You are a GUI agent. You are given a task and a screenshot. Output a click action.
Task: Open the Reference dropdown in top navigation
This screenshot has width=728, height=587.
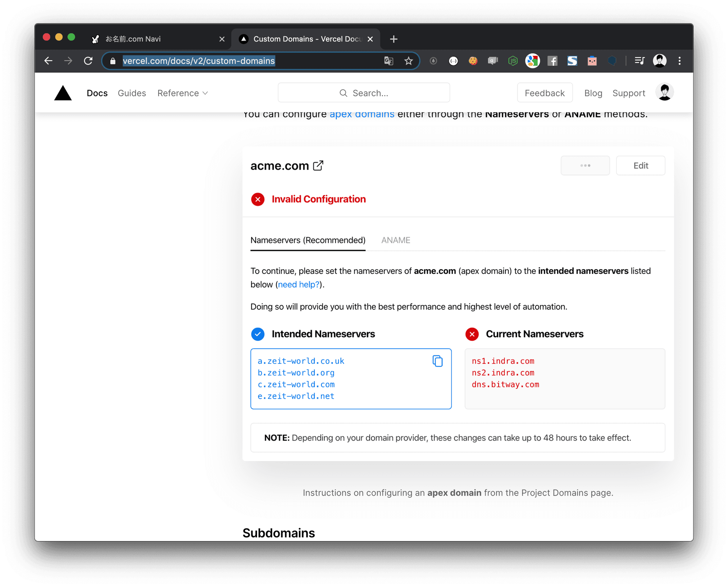pyautogui.click(x=182, y=93)
